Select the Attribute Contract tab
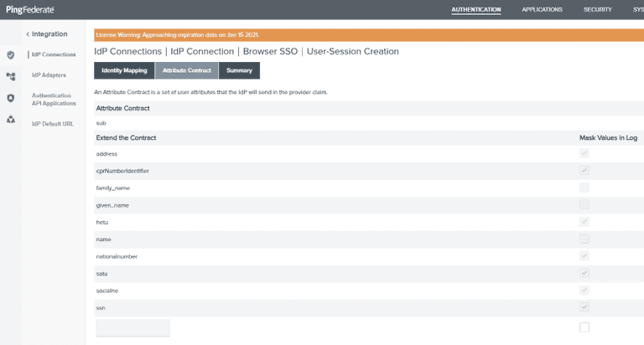The height and width of the screenshot is (345, 644). coord(187,70)
